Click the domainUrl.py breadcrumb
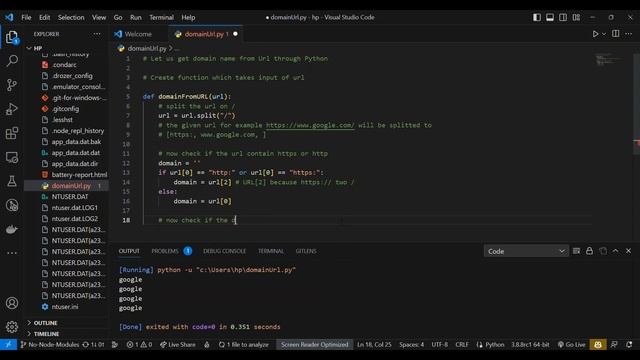This screenshot has width=640, height=360. [146, 48]
